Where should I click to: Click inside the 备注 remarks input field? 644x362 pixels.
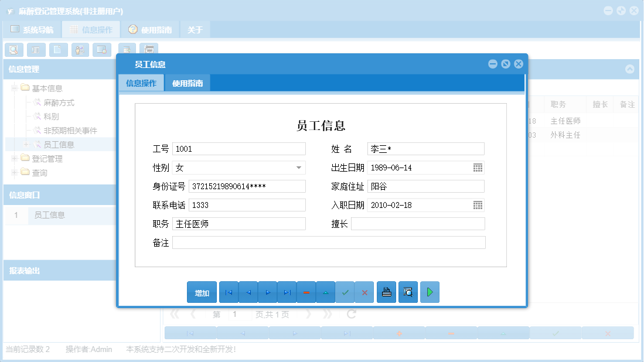click(328, 242)
